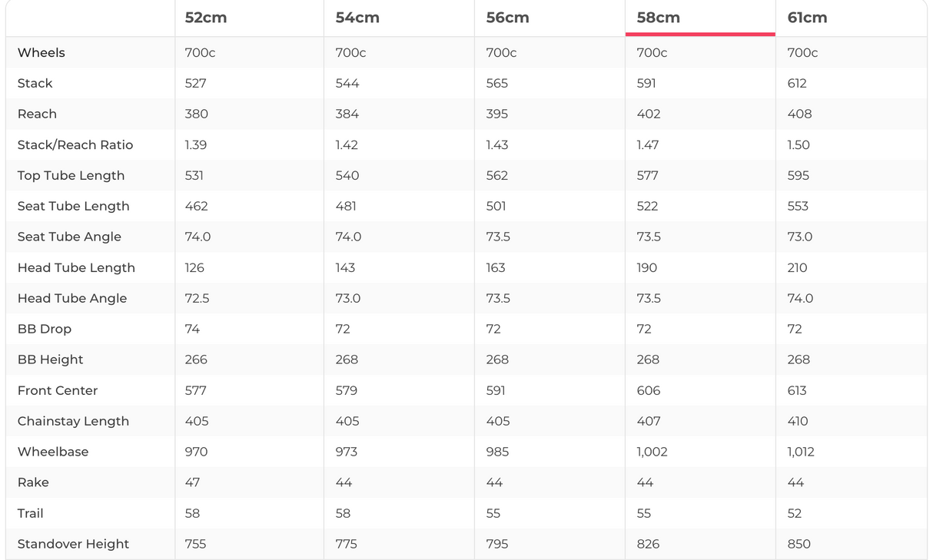Click the 61cm Standover Height value 850

(x=799, y=544)
